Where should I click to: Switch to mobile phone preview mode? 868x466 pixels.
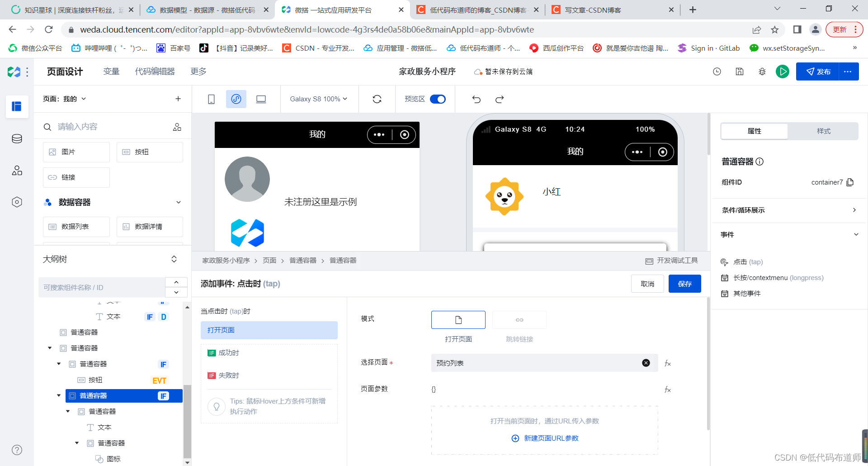(x=211, y=99)
